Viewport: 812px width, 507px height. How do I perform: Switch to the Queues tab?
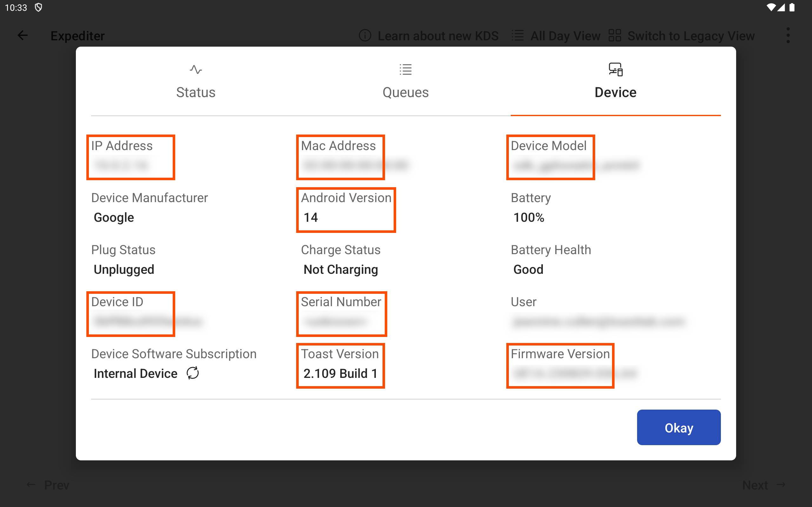tap(405, 82)
